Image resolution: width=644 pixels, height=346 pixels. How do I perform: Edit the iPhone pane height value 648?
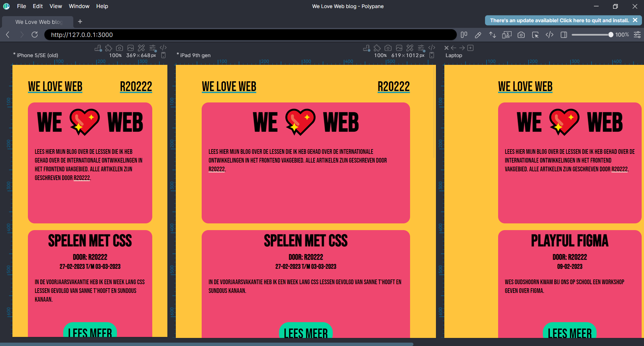146,55
